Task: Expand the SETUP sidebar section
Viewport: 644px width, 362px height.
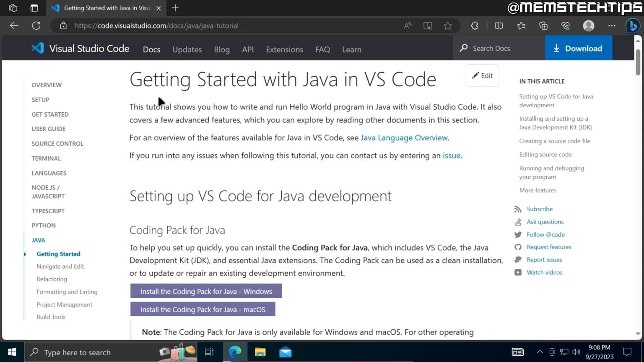Action: tap(40, 100)
